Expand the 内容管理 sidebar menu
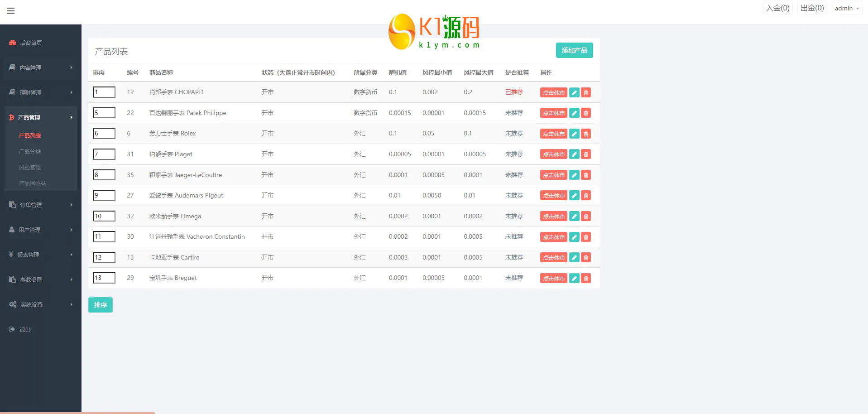Screen dimensions: 868x414 pos(41,67)
